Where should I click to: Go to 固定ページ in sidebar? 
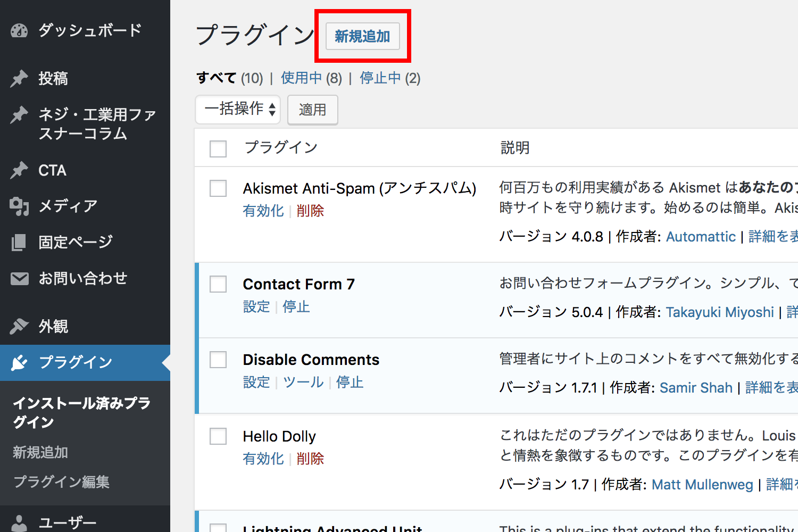[85, 242]
